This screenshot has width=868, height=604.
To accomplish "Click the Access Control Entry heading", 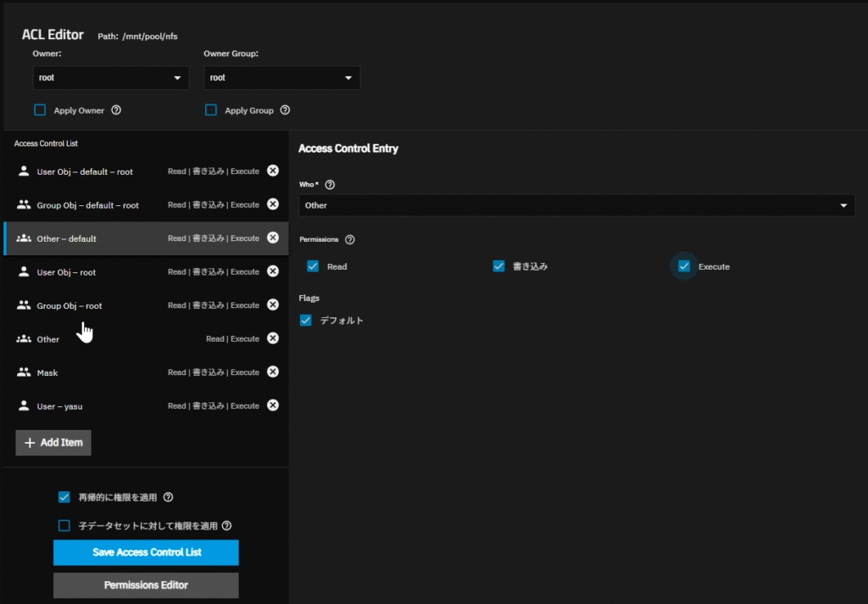I will pos(348,148).
